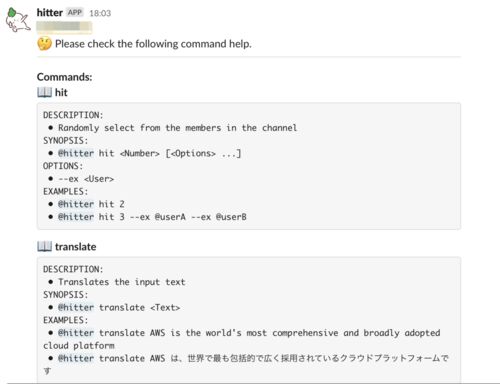Open the hitter app name link

(50, 13)
